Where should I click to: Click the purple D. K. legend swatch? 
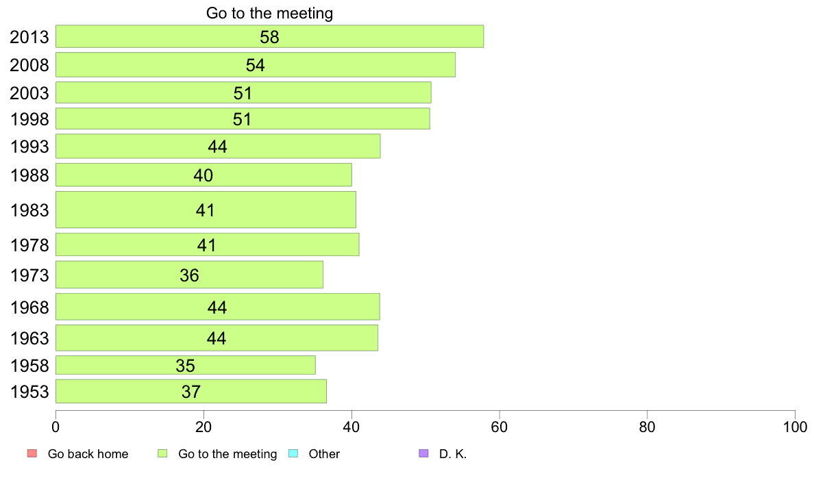coord(423,453)
